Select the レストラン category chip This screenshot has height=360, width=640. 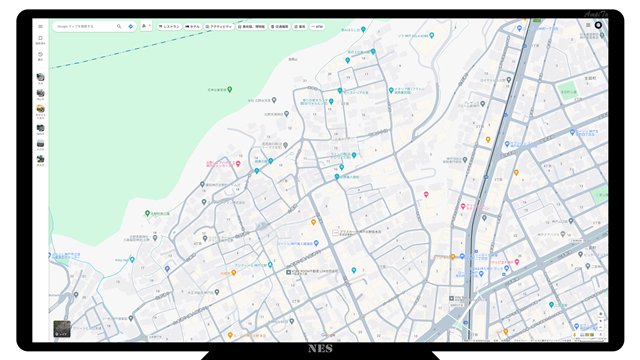(x=169, y=27)
